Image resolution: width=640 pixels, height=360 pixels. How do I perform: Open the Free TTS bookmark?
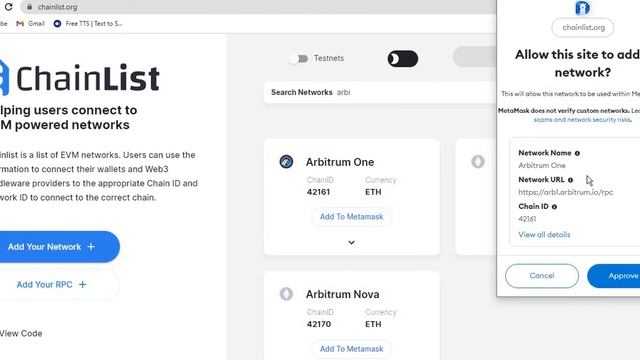click(88, 24)
